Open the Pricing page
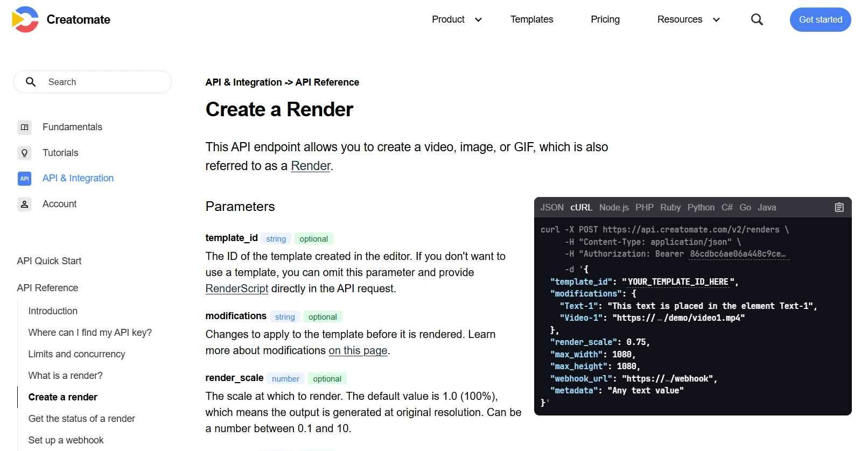 pyautogui.click(x=605, y=19)
